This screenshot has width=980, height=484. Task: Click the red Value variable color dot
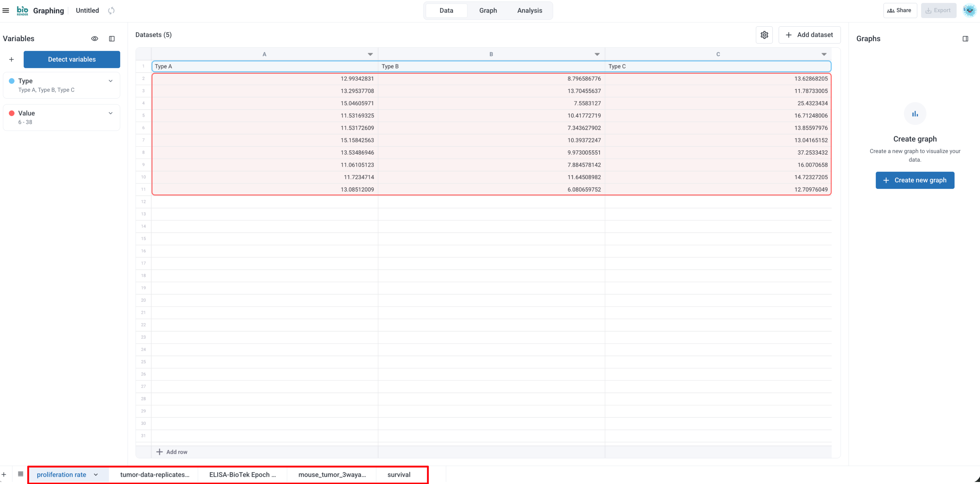pyautogui.click(x=12, y=113)
